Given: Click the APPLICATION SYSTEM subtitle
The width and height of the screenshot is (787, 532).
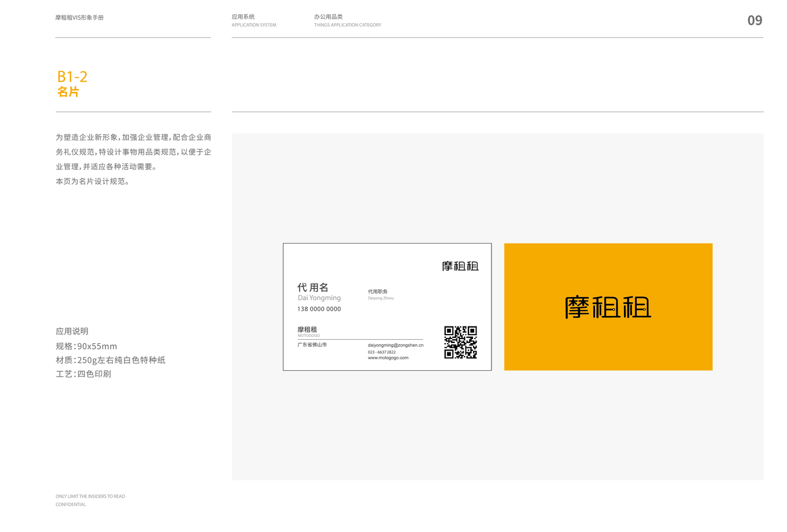Looking at the screenshot, I should click(x=254, y=25).
